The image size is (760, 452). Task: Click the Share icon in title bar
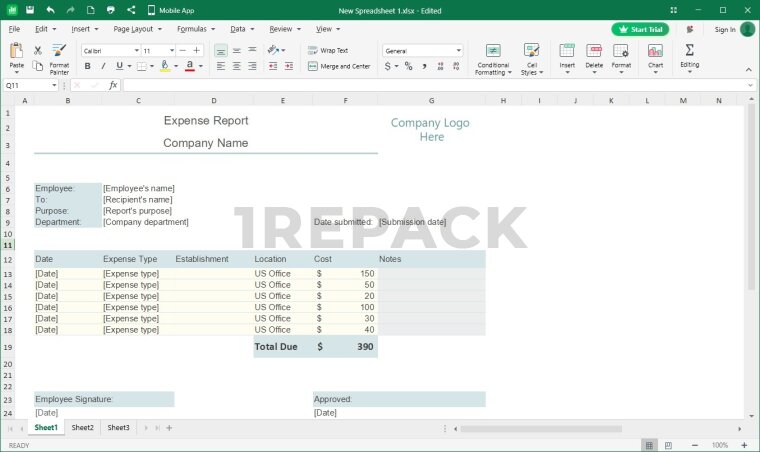point(131,10)
